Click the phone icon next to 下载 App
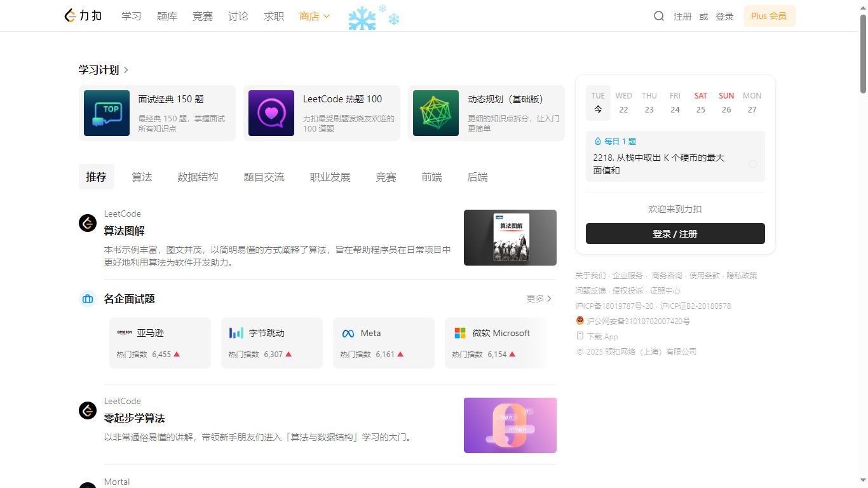 (x=579, y=336)
